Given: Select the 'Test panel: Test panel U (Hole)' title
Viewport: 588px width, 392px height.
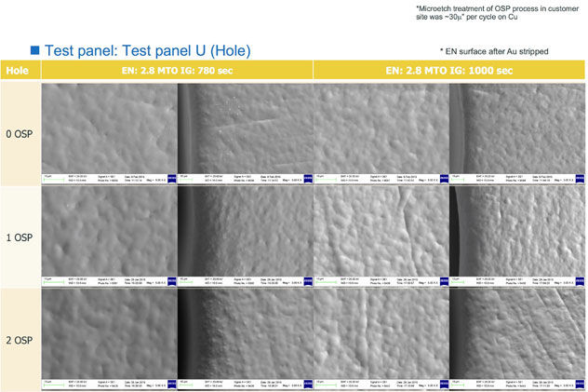Looking at the screenshot, I should 146,50.
